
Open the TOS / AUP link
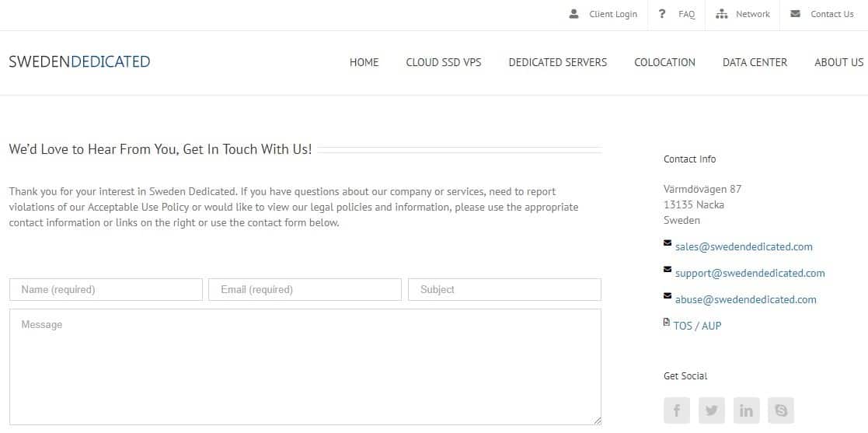(698, 326)
